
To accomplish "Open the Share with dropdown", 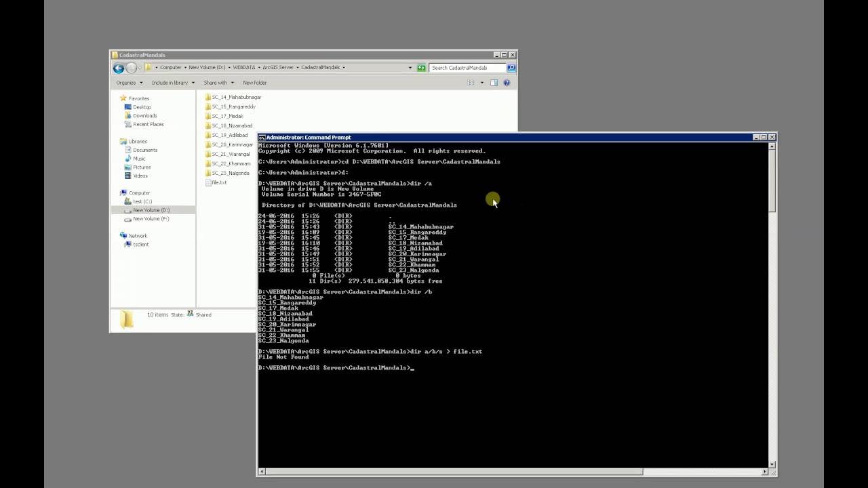I will coord(218,83).
